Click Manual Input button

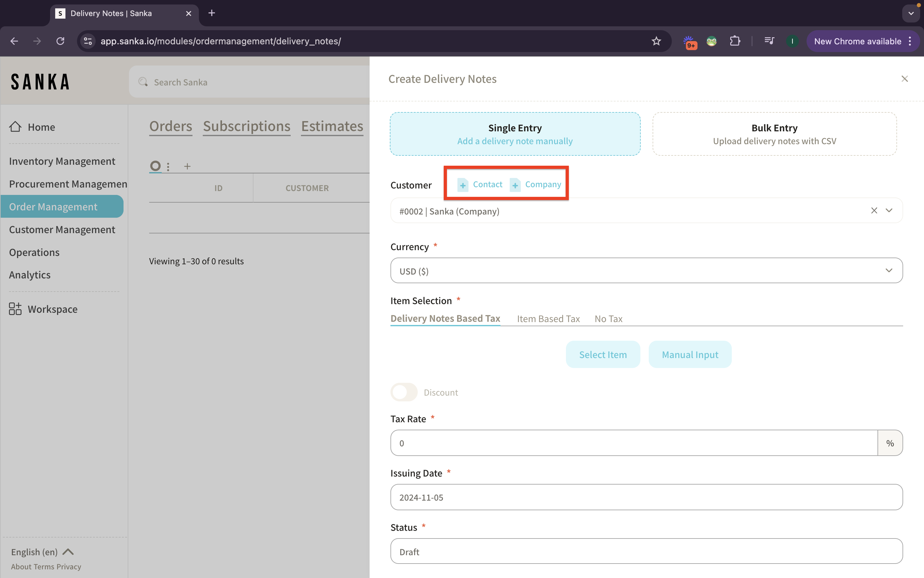(x=690, y=355)
